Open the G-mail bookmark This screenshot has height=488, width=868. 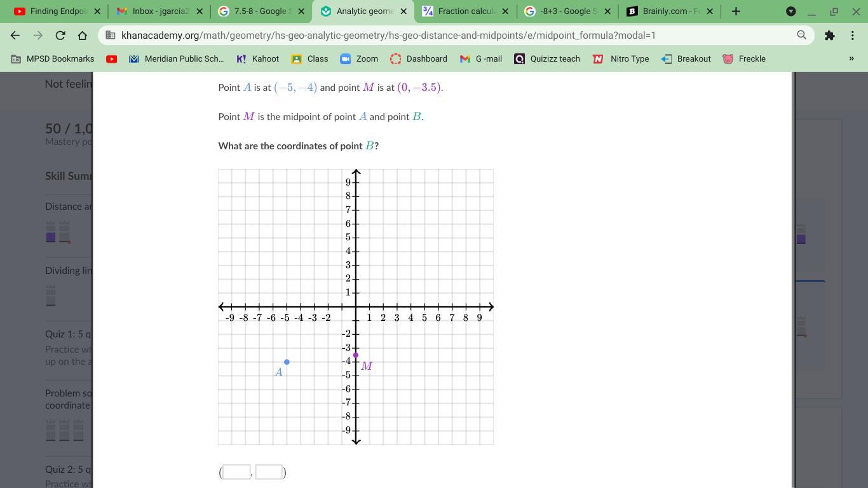[x=482, y=58]
